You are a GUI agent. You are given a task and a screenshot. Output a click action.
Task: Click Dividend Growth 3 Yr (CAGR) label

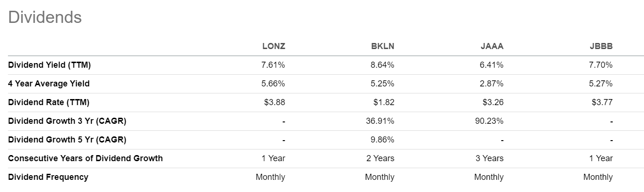67,121
